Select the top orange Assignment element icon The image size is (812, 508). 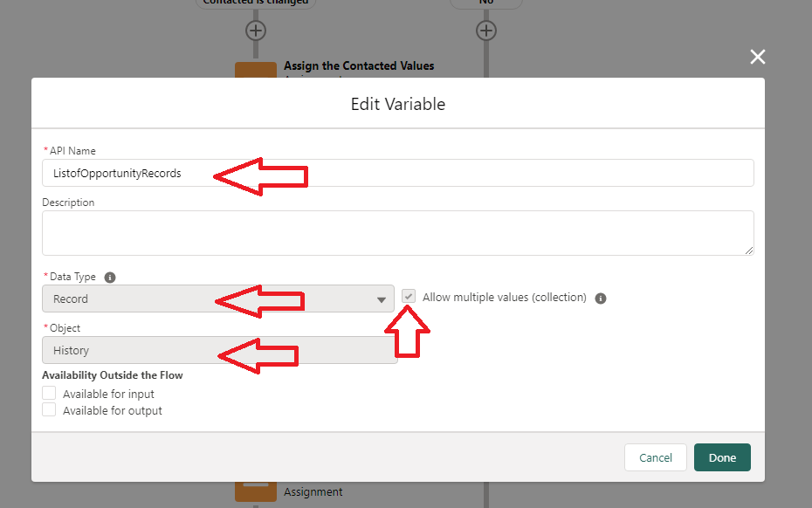coord(255,70)
